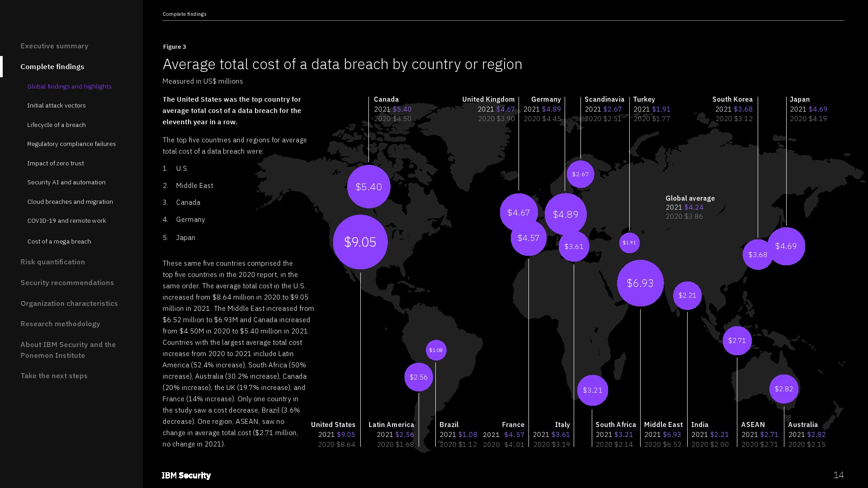Open COVID-19 and remote work
The height and width of the screenshot is (488, 868).
[x=66, y=221]
